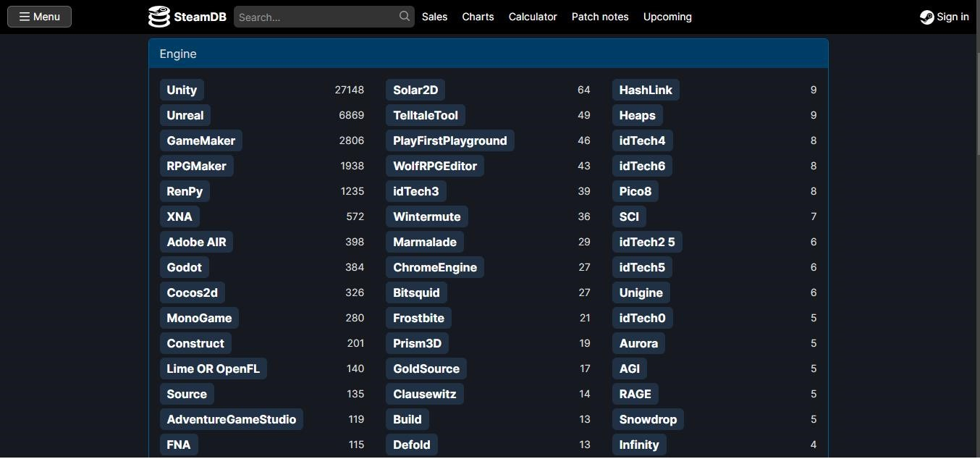The width and height of the screenshot is (980, 459).
Task: Select the Unreal engine tag
Action: [x=185, y=115]
